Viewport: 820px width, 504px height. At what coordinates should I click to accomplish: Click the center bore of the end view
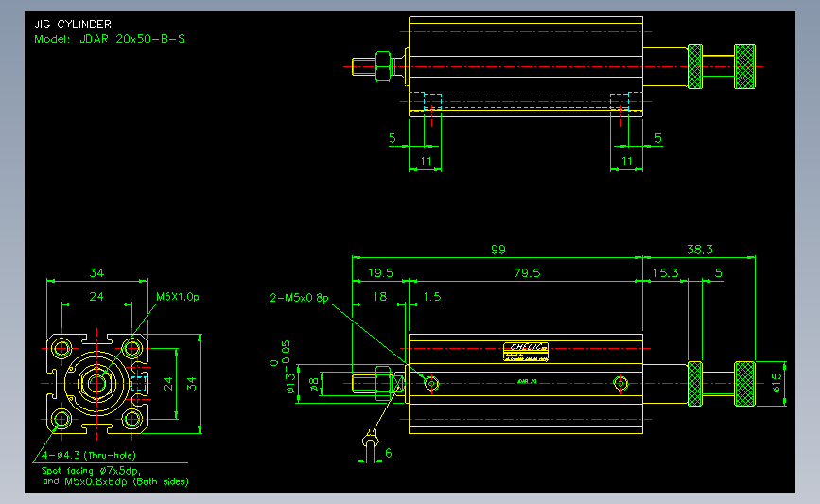point(96,384)
